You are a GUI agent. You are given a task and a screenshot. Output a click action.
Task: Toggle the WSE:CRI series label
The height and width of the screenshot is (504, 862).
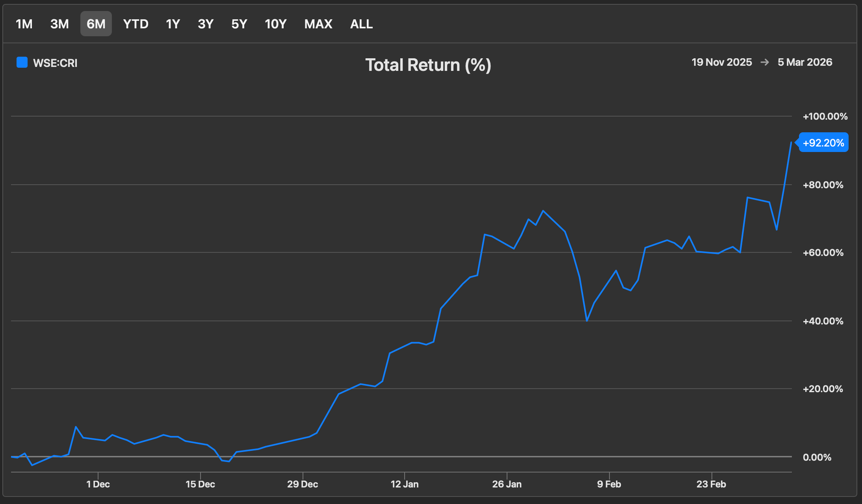pos(55,63)
